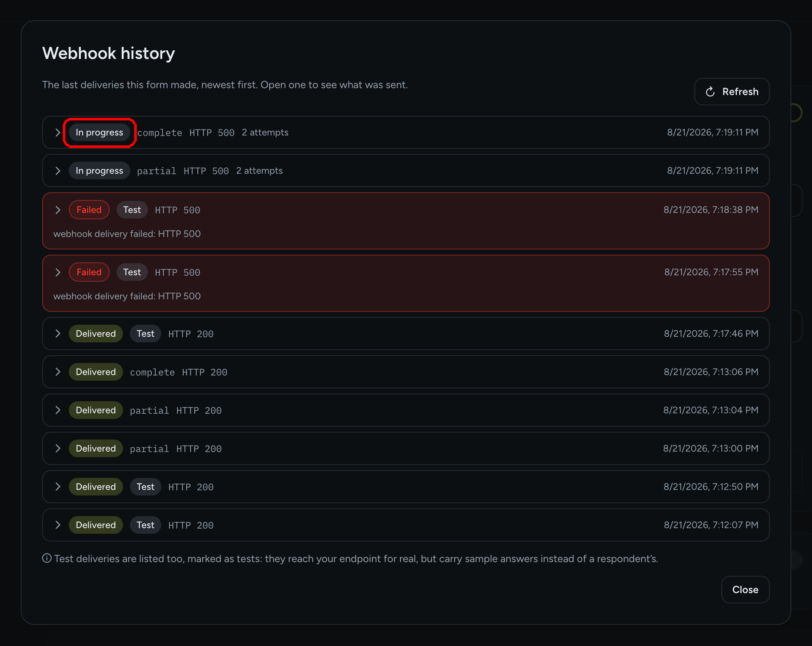Expand the delivered 'complete' HTTP 200 row
The width and height of the screenshot is (812, 646).
point(58,372)
